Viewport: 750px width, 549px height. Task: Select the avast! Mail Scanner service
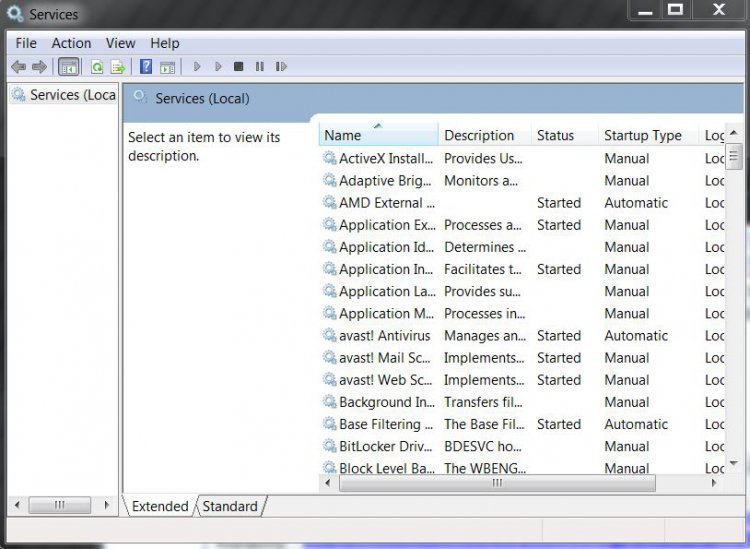[x=522, y=358]
